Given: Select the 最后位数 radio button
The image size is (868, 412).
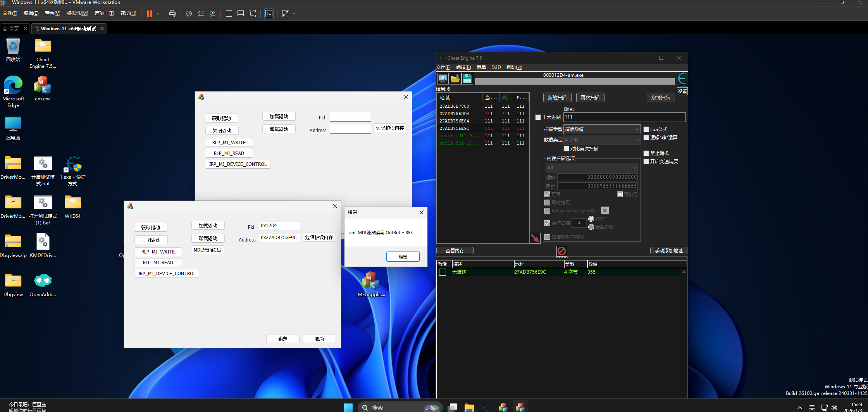Looking at the screenshot, I should [591, 227].
